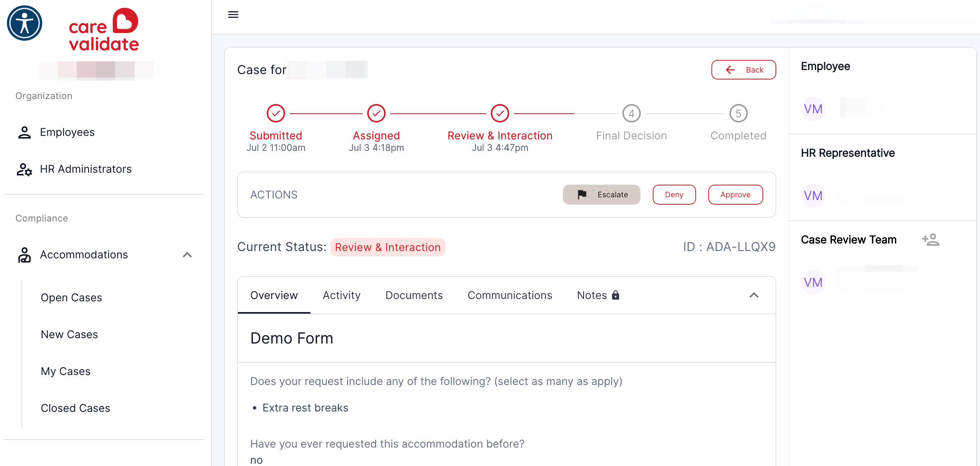Collapse the case details panel chevron

(754, 295)
